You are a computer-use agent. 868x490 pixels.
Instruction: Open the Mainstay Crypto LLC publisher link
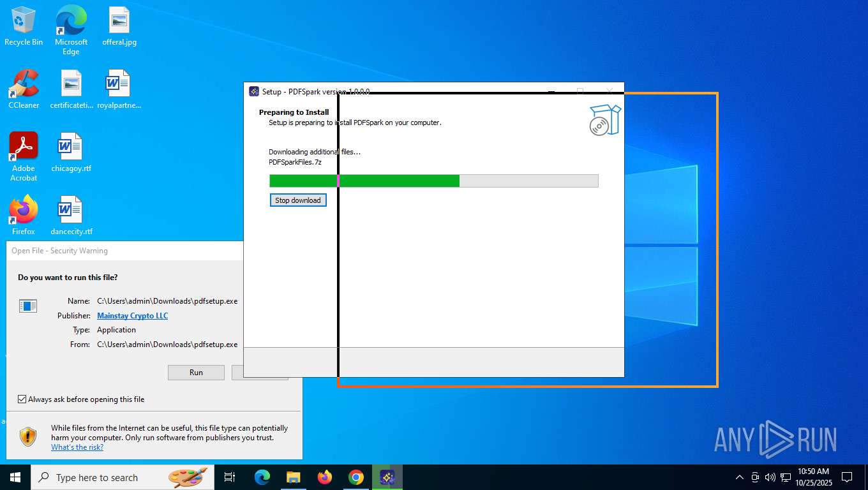tap(132, 316)
